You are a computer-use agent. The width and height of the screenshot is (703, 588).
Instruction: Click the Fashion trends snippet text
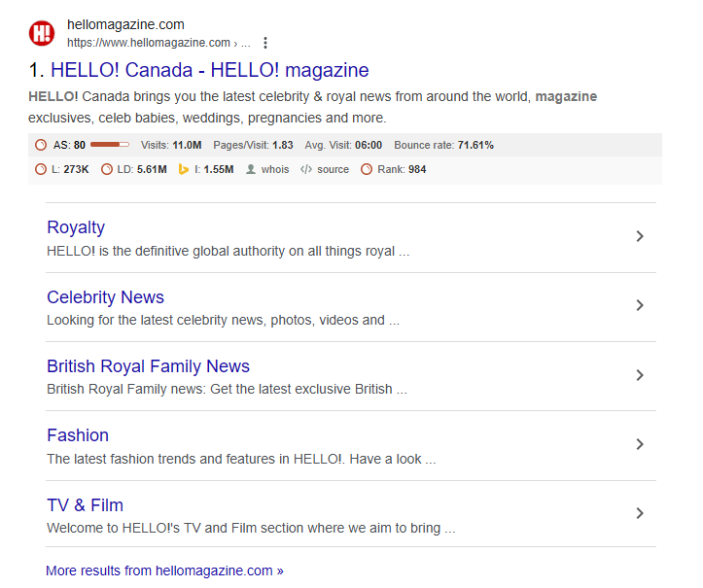click(x=241, y=459)
